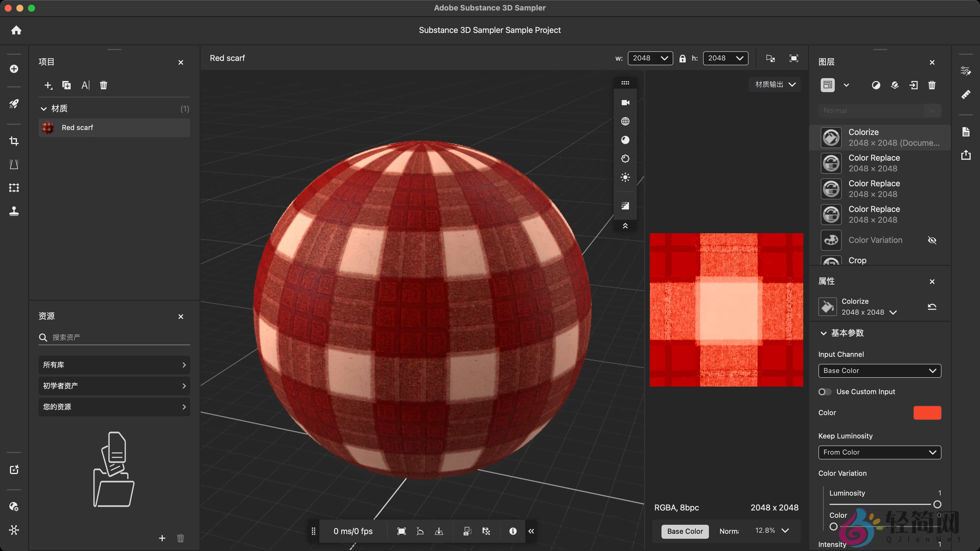Click the Home button in the top bar
This screenshot has height=551, width=980.
16,30
